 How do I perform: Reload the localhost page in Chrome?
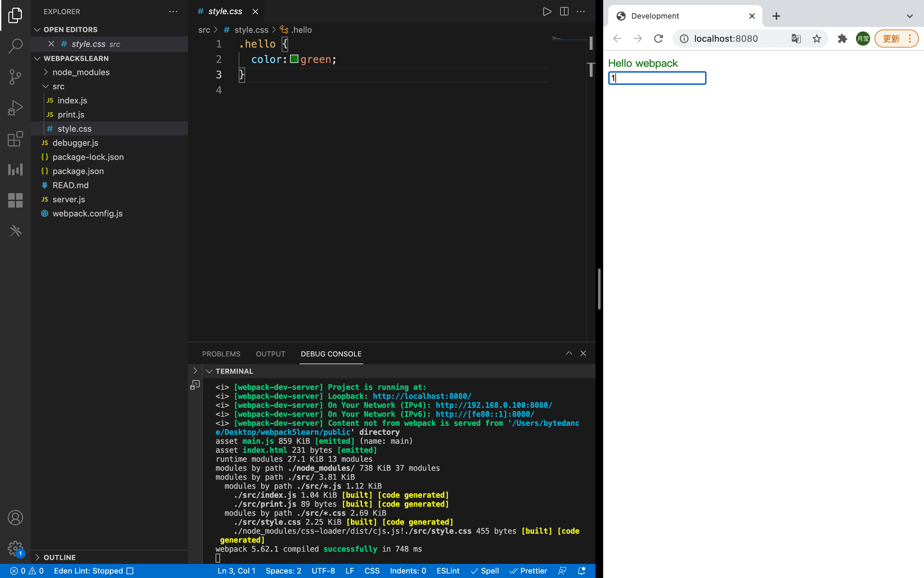(658, 39)
